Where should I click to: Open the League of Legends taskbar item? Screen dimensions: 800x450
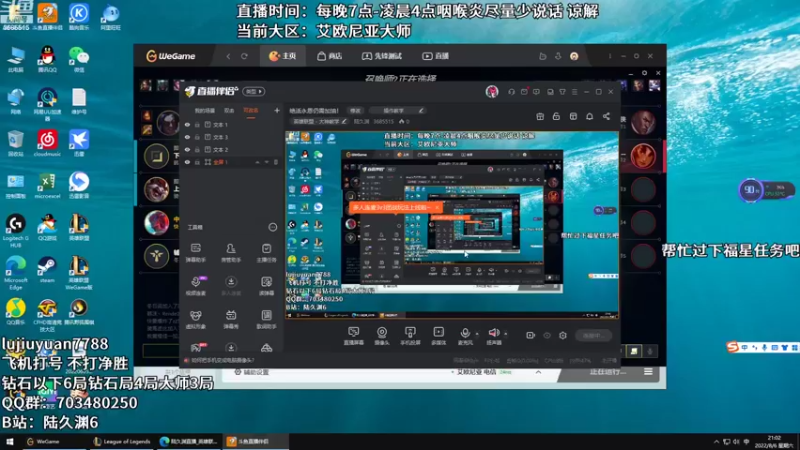click(x=122, y=442)
